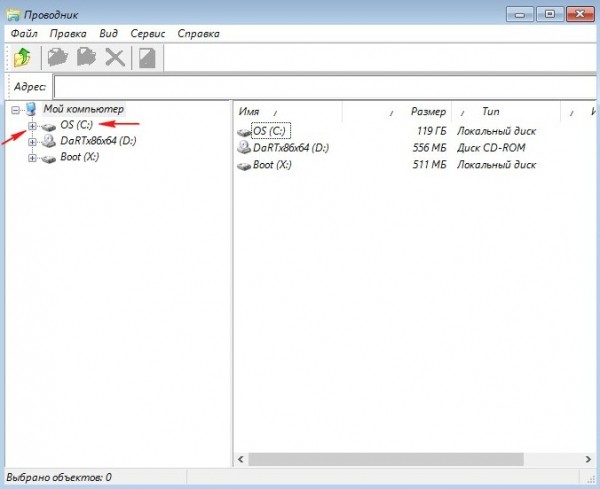This screenshot has width=600, height=489.
Task: Select Boot (X:) name in the file list
Action: pyautogui.click(x=272, y=165)
